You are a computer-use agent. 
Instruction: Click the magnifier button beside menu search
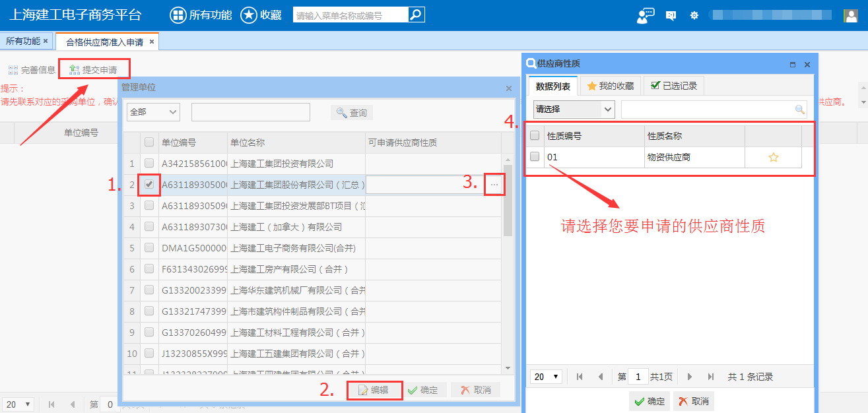(x=416, y=15)
